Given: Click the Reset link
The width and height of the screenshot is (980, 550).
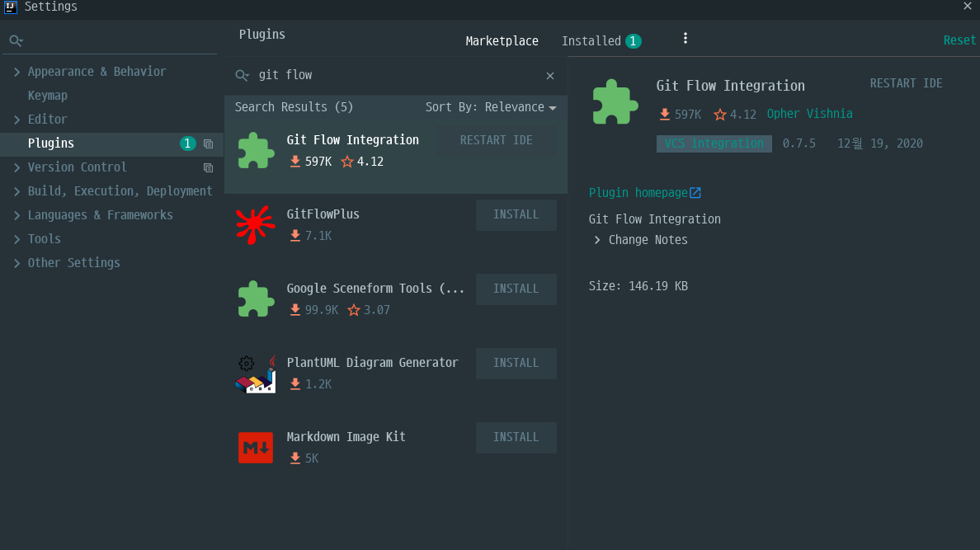Looking at the screenshot, I should tap(959, 40).
